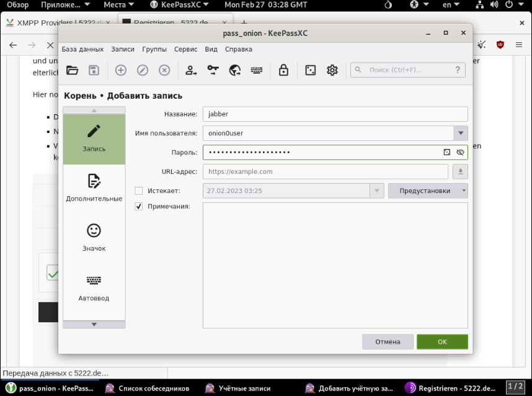Viewport: 532px width, 396px height.
Task: Click into the URL-адрес input field
Action: [x=326, y=172]
